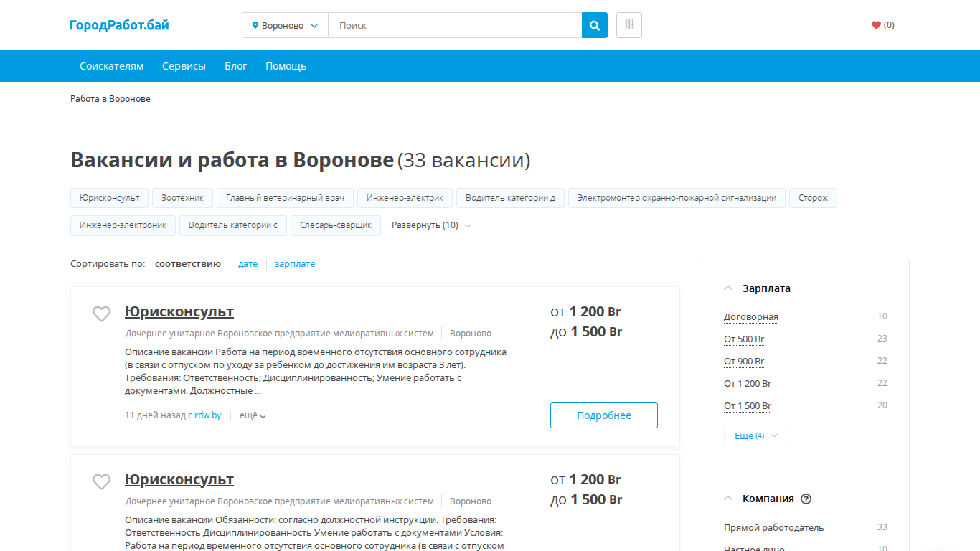Filter by Прямой работодатель
This screenshot has height=551, width=980.
[x=774, y=528]
